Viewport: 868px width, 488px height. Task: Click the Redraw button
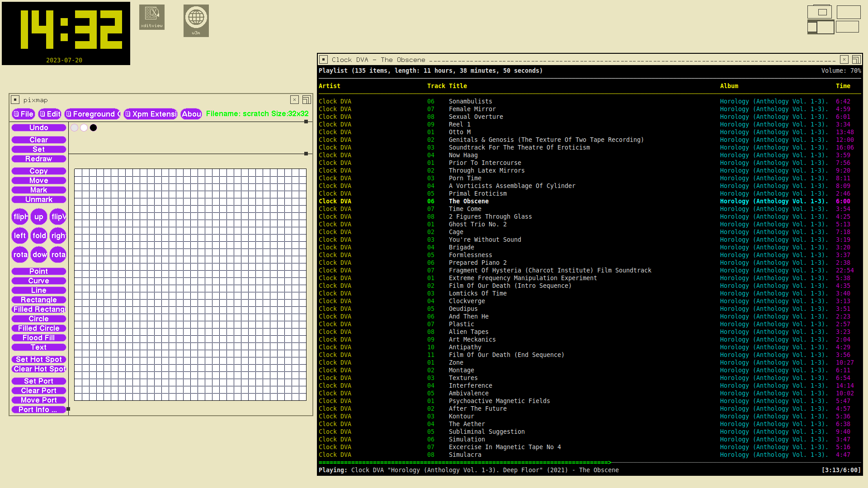tap(39, 159)
